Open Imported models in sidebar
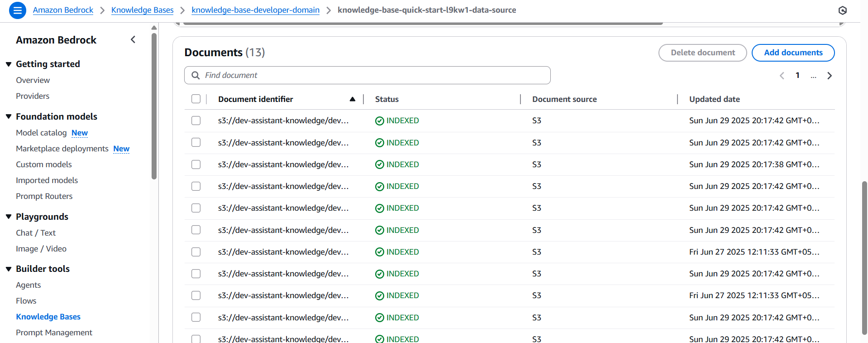Viewport: 868px width, 343px height. coord(47,180)
